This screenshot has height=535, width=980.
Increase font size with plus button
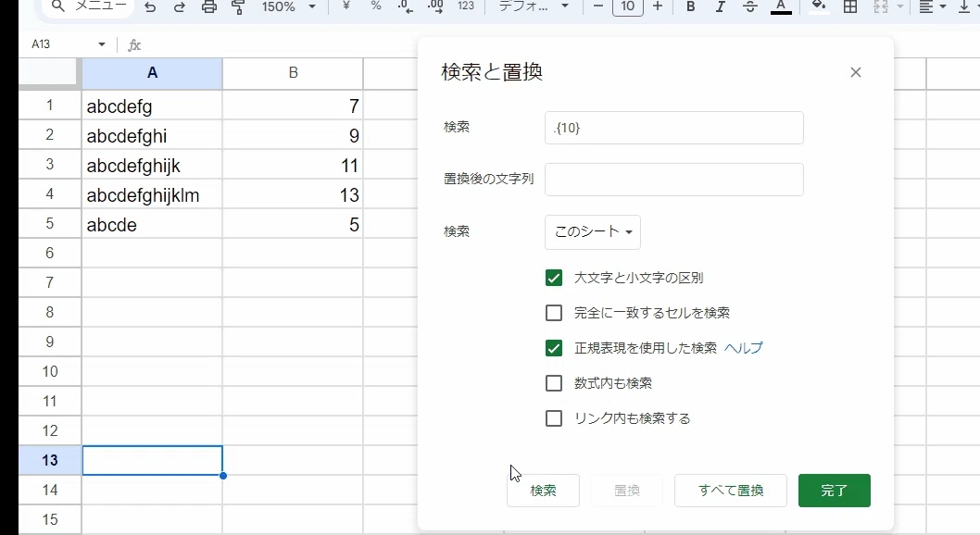click(658, 6)
